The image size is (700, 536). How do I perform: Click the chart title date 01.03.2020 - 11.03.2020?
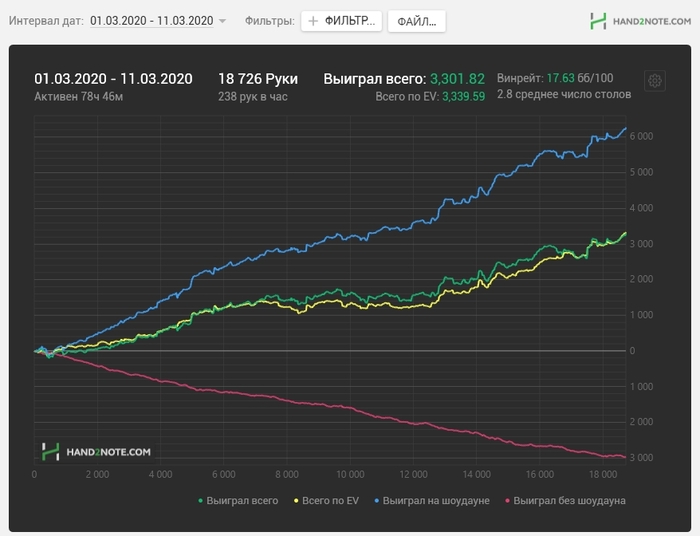pyautogui.click(x=113, y=79)
